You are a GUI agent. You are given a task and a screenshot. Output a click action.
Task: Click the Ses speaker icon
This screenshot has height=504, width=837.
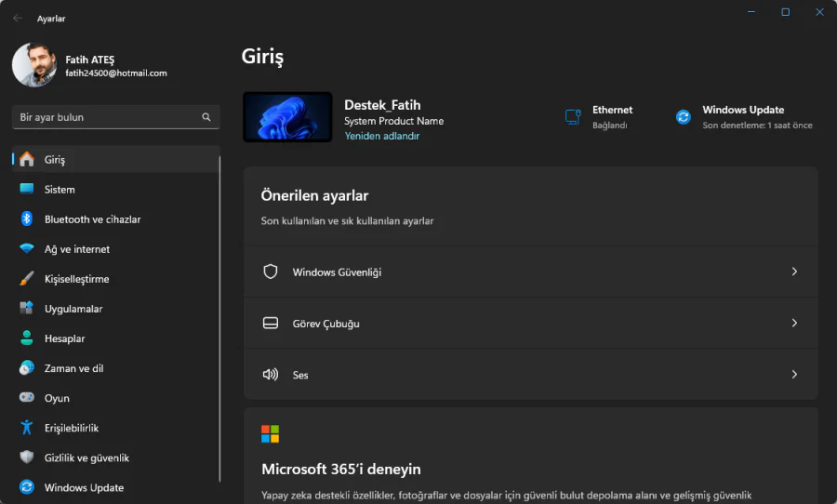(271, 374)
